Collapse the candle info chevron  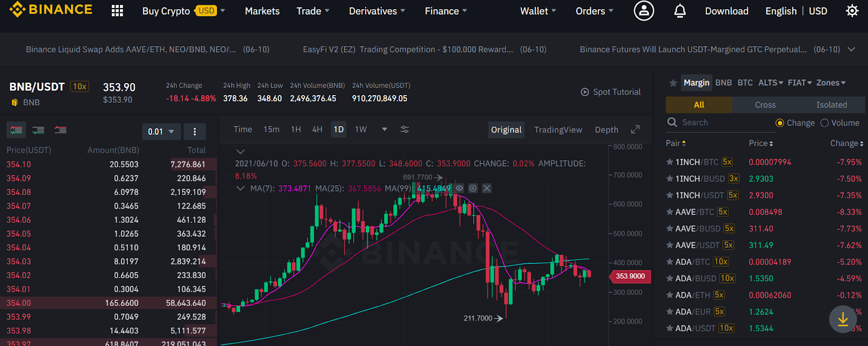pos(241,151)
